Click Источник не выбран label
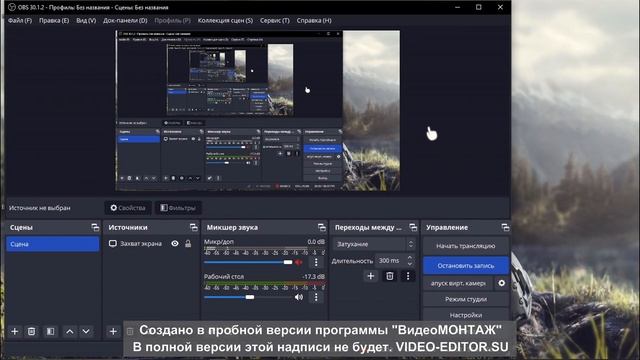 pyautogui.click(x=40, y=208)
